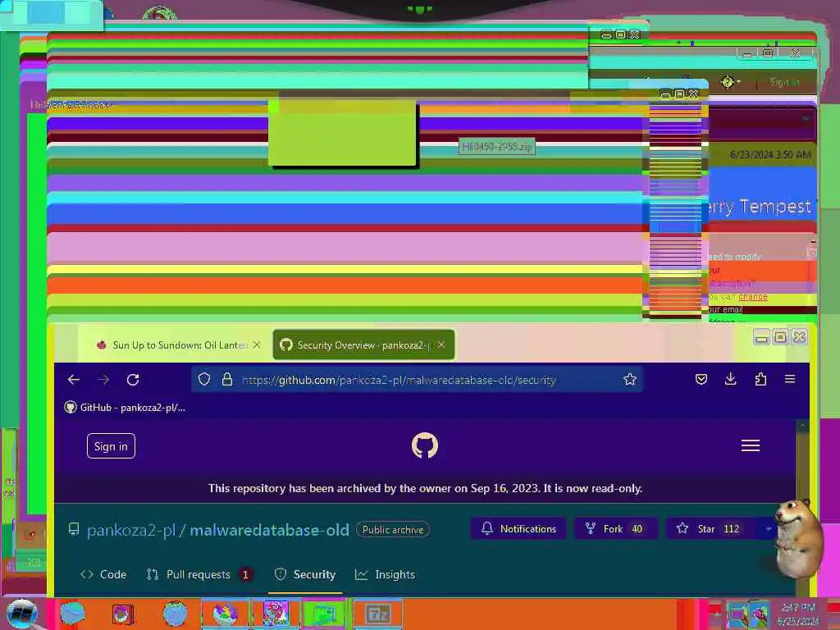Star the malwaredatabase-old repository
Viewport: 840px width, 630px height.
click(713, 529)
